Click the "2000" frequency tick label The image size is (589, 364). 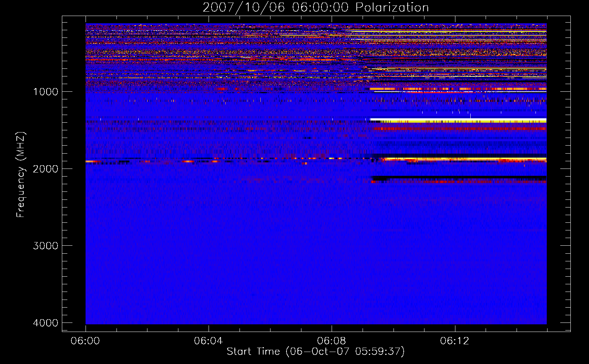point(46,169)
